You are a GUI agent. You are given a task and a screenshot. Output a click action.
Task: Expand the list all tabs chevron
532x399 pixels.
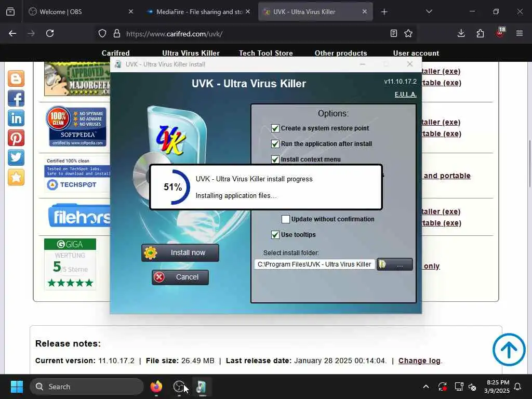(429, 11)
